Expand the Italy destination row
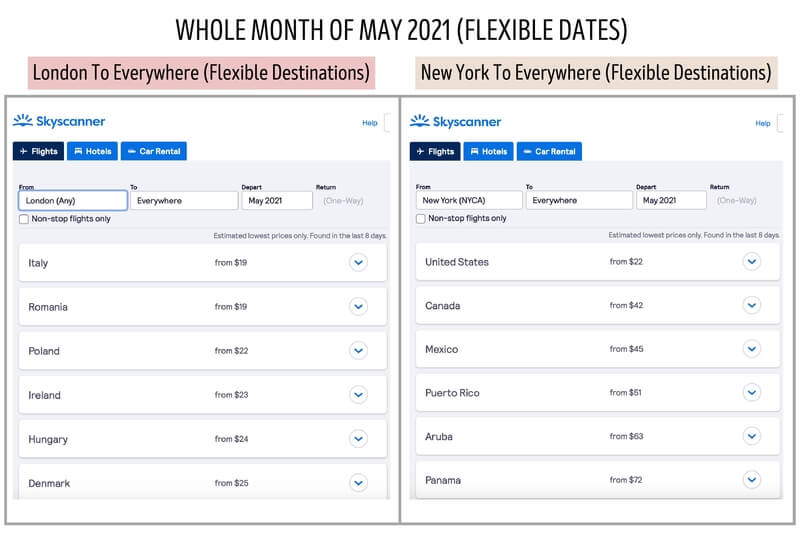Image resolution: width=800 pixels, height=534 pixels. coord(358,263)
